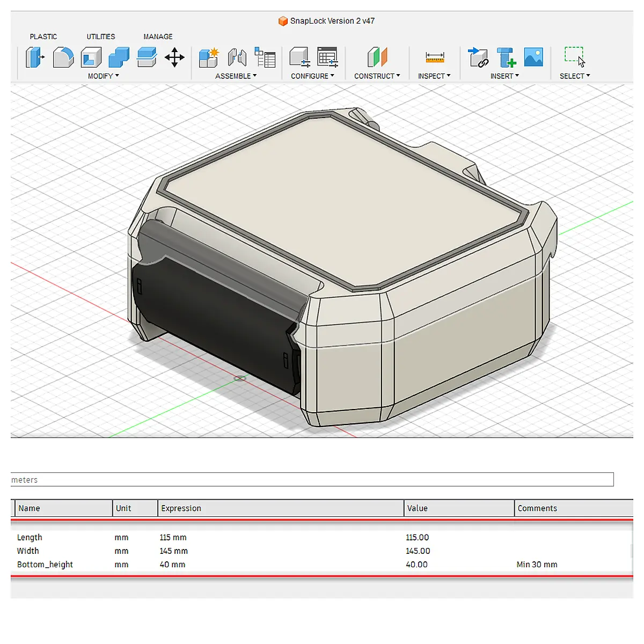Select the Split Body tool icon

click(x=147, y=57)
